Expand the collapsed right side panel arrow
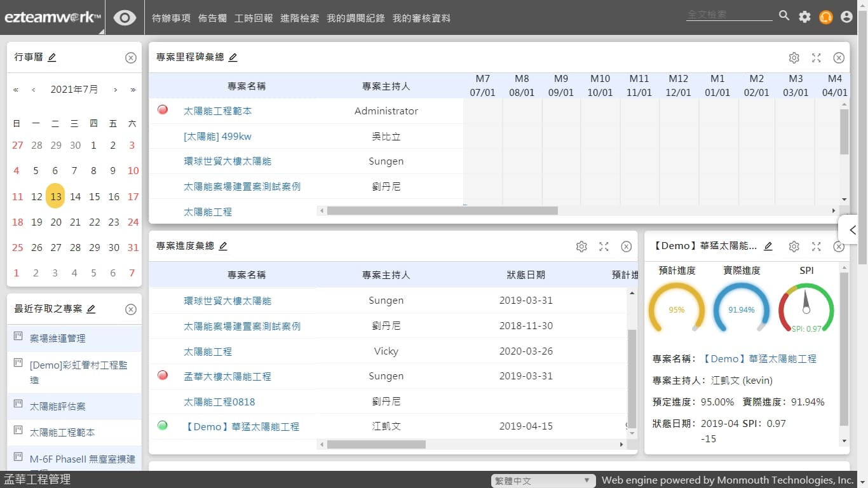Image resolution: width=868 pixels, height=488 pixels. coord(853,230)
